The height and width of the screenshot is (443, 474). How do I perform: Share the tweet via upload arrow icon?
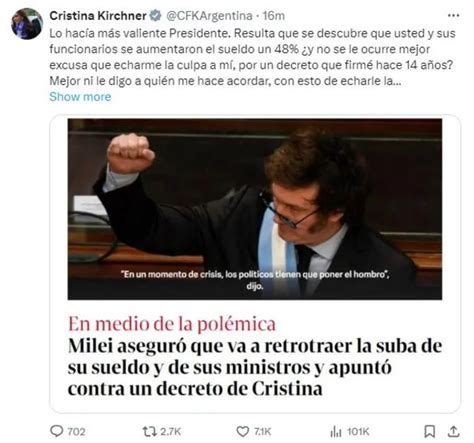coord(453,432)
